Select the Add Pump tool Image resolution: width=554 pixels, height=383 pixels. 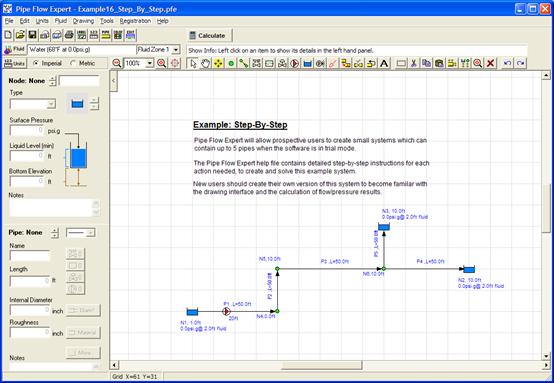[295, 63]
